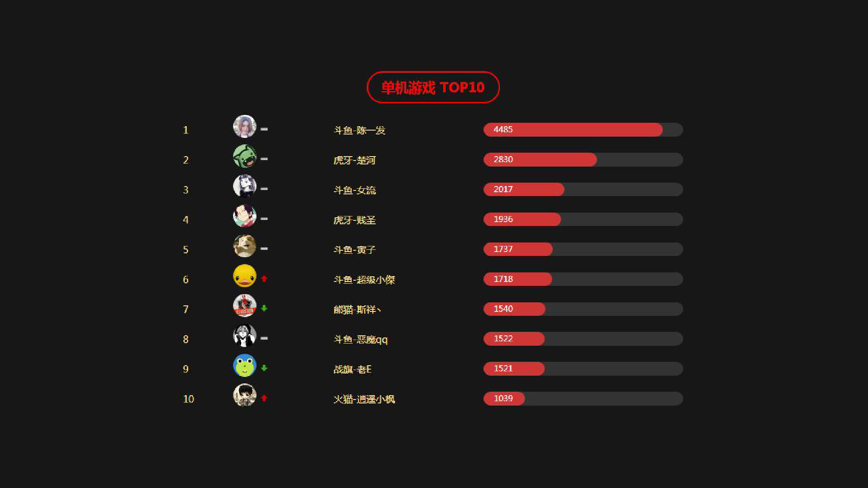Click the green down arrow at rank 7
The height and width of the screenshot is (488, 868).
click(x=264, y=308)
